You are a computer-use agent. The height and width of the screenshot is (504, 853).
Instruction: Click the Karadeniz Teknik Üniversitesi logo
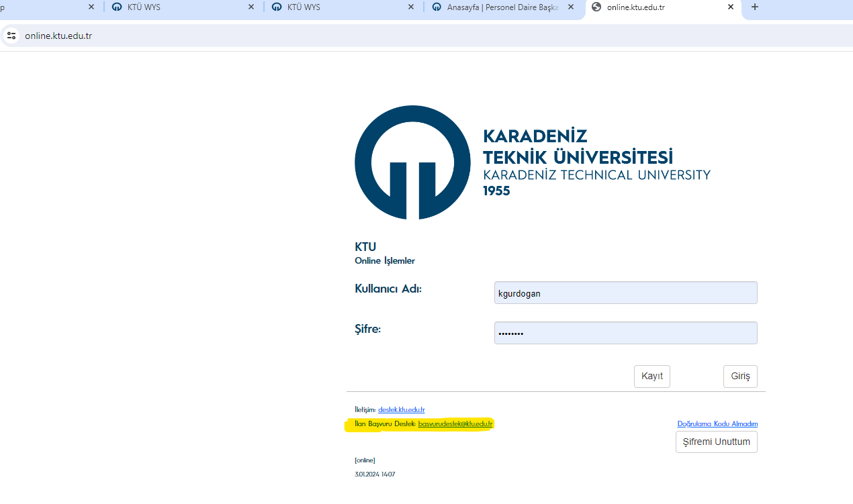[533, 162]
